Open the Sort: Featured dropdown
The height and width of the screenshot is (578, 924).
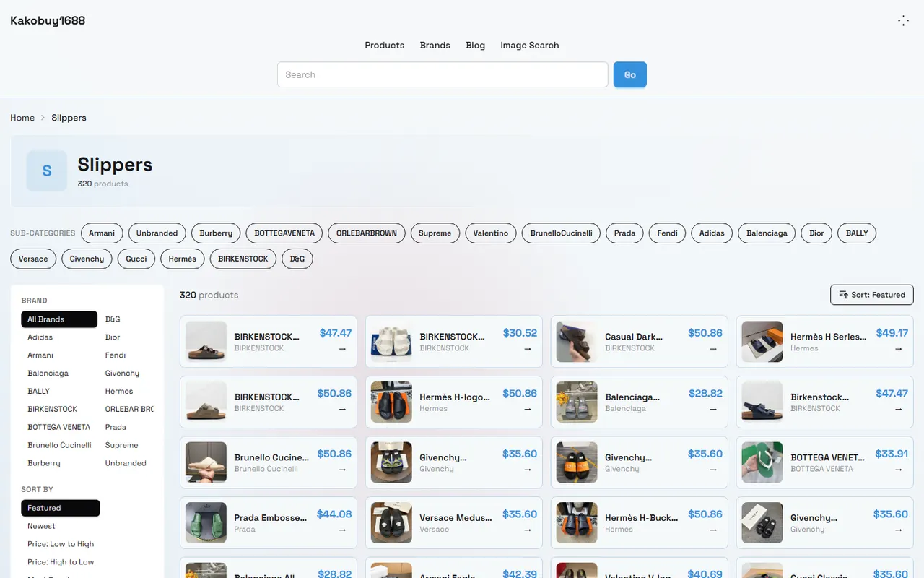(x=872, y=295)
